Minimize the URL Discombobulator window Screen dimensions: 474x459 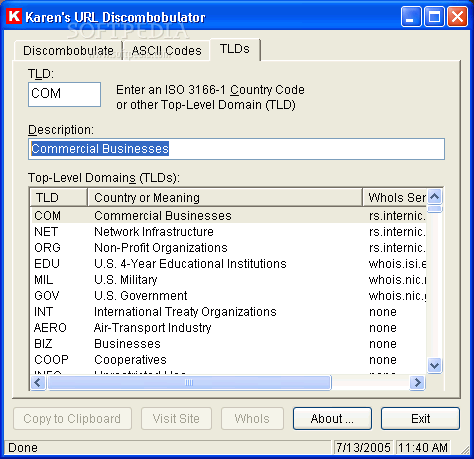pyautogui.click(x=411, y=16)
